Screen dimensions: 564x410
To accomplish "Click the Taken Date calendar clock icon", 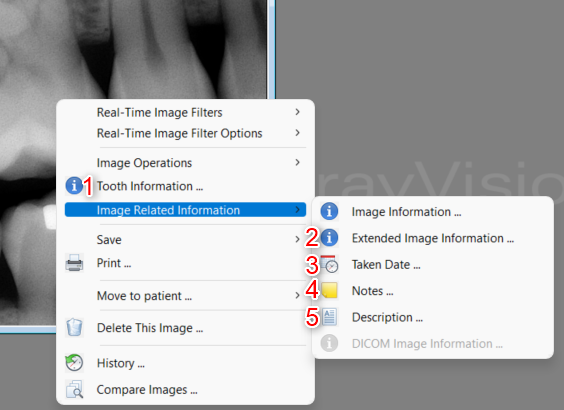I will [329, 264].
